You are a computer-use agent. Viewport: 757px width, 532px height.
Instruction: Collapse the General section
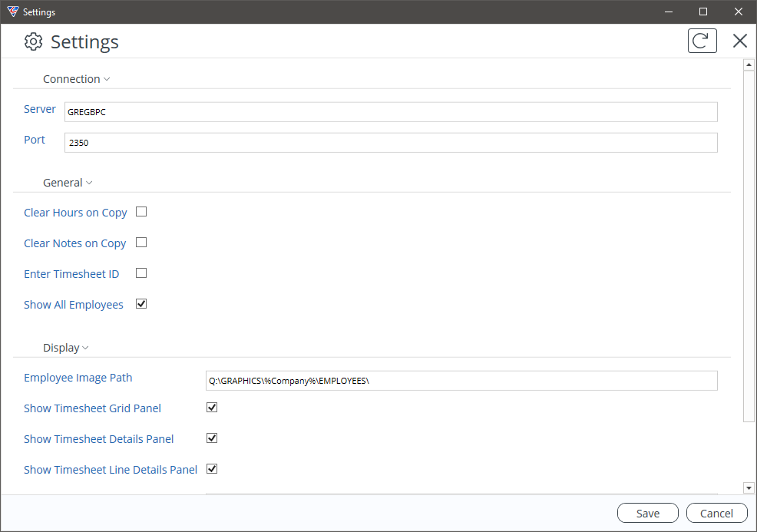pyautogui.click(x=68, y=183)
